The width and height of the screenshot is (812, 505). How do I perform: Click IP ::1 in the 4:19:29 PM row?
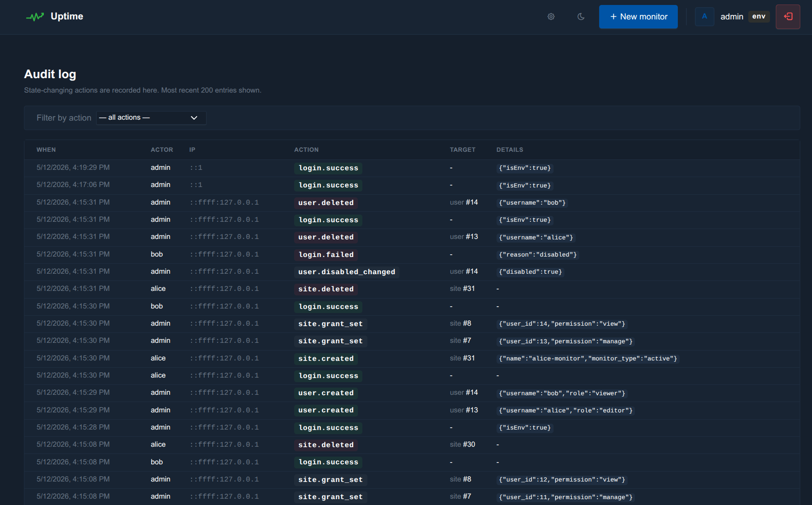click(x=196, y=168)
